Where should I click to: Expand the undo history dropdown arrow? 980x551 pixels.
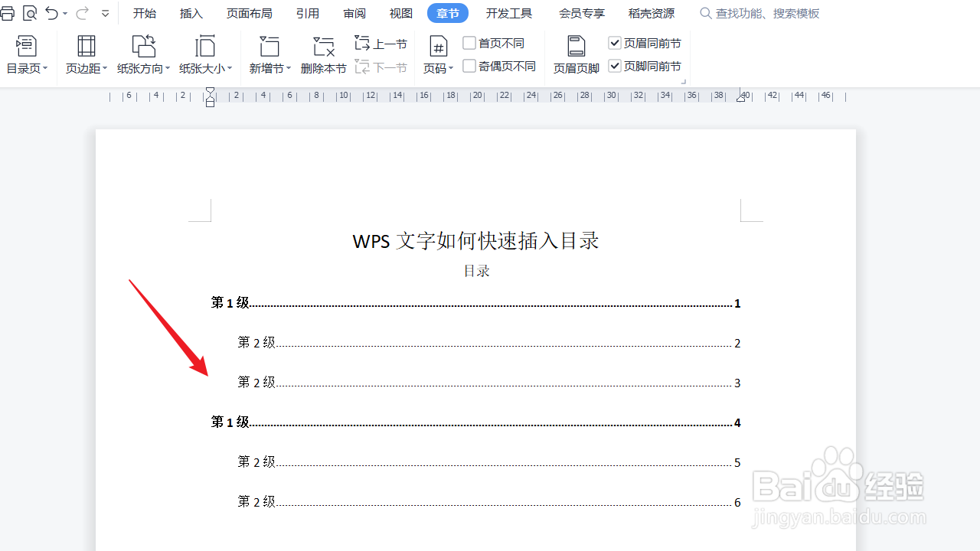tap(65, 14)
